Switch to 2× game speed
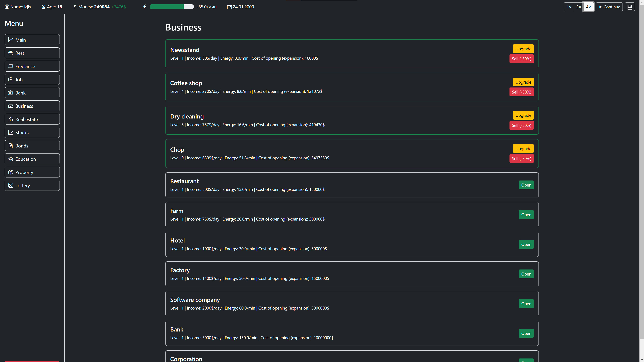Image resolution: width=644 pixels, height=362 pixels. [578, 7]
